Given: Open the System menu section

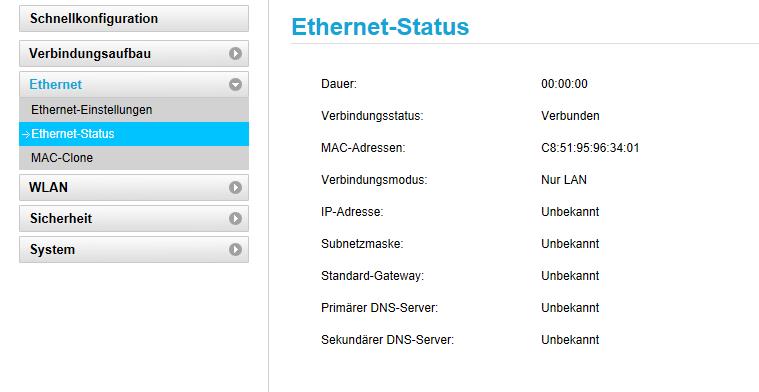Looking at the screenshot, I should (x=134, y=250).
